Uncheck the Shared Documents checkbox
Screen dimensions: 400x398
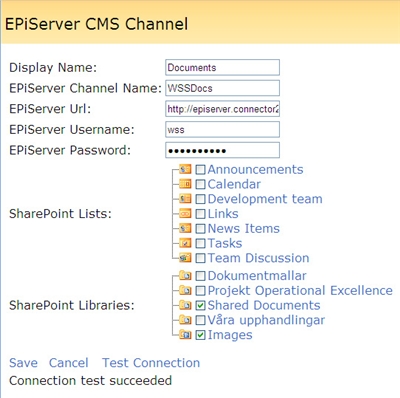[200, 305]
